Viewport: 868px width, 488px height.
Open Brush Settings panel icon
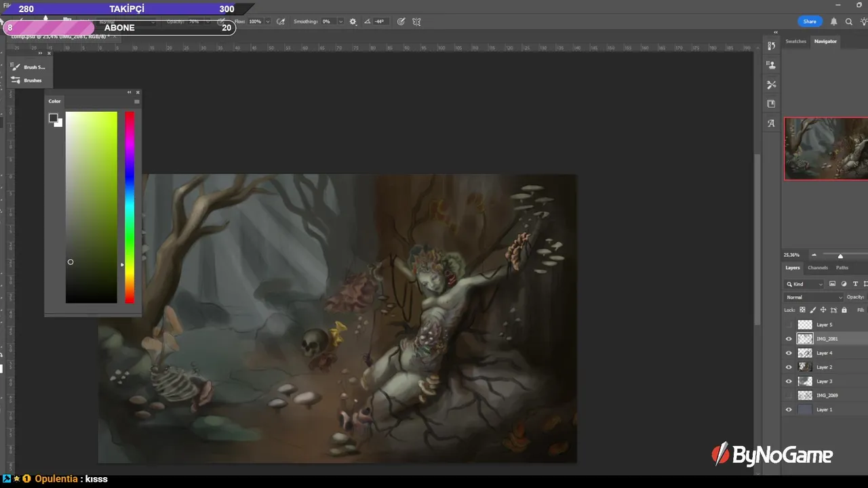tap(16, 67)
